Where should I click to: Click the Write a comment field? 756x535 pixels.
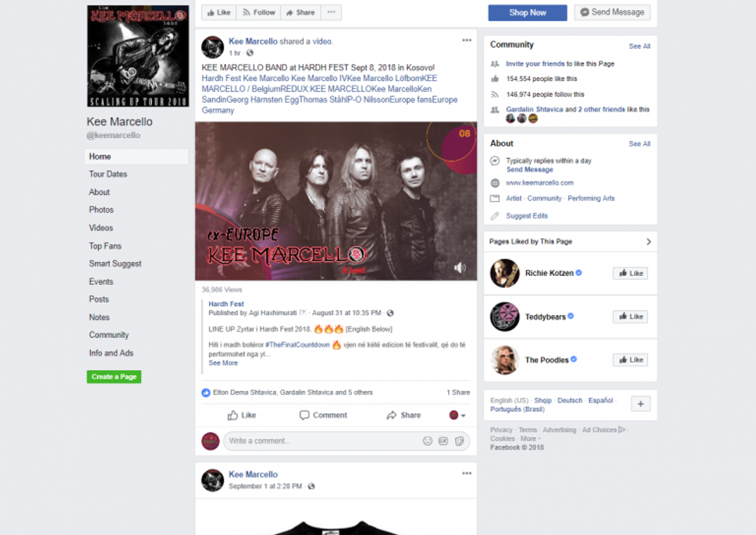(321, 441)
